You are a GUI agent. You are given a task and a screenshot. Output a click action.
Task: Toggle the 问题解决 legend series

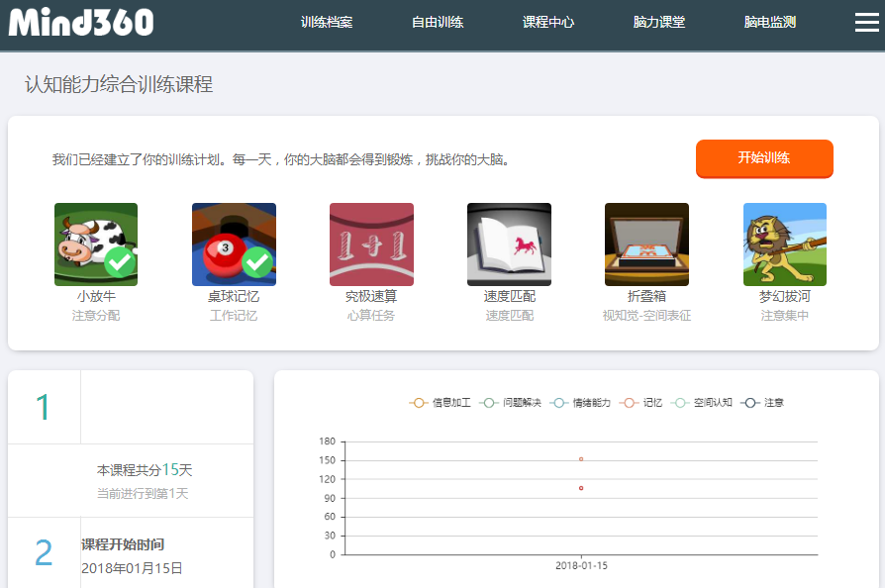511,403
